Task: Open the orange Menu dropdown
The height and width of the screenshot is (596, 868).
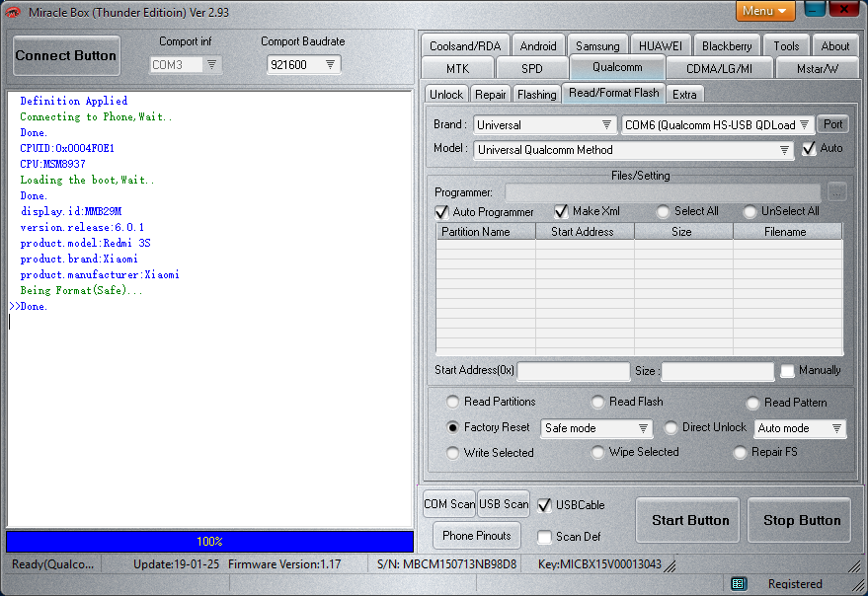Action: (x=765, y=11)
